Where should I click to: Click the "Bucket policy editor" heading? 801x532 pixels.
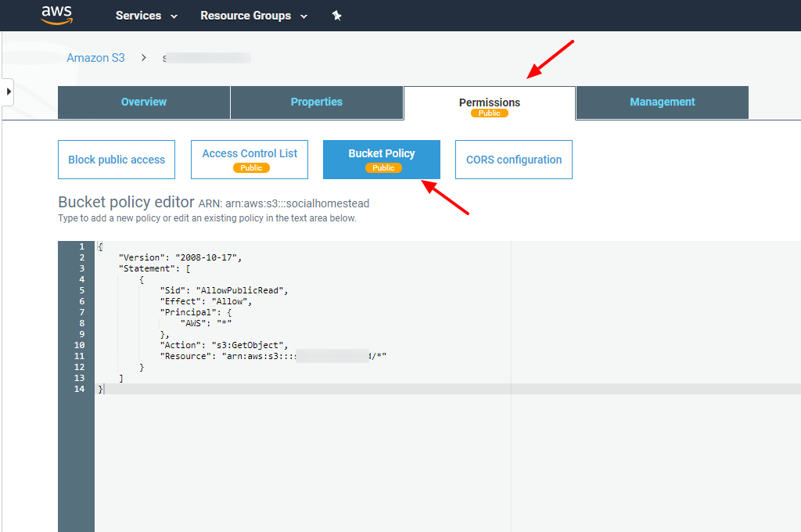click(x=126, y=203)
